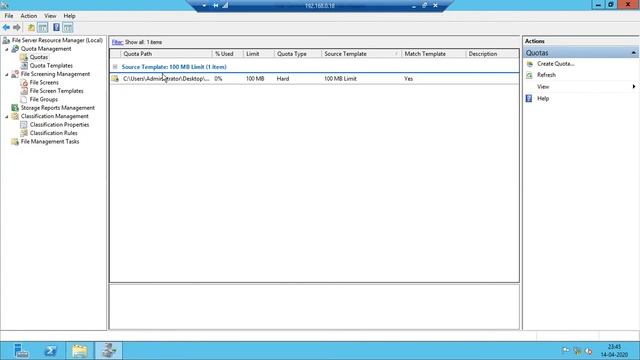This screenshot has width=640, height=360.
Task: Click the 100 MB Limit source template cell
Action: [340, 78]
